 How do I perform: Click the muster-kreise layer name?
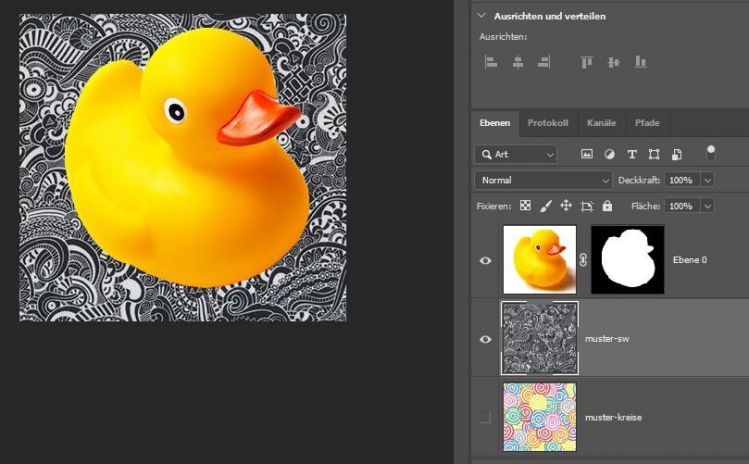tap(613, 418)
